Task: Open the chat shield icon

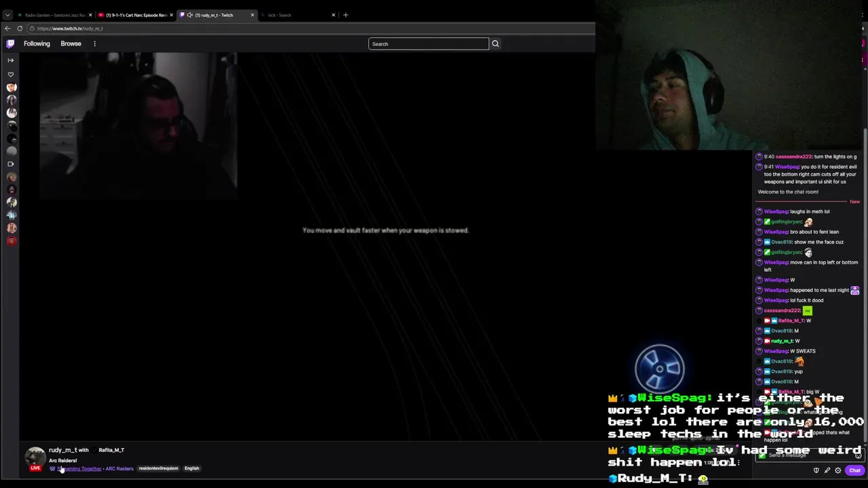Action: 816,470
